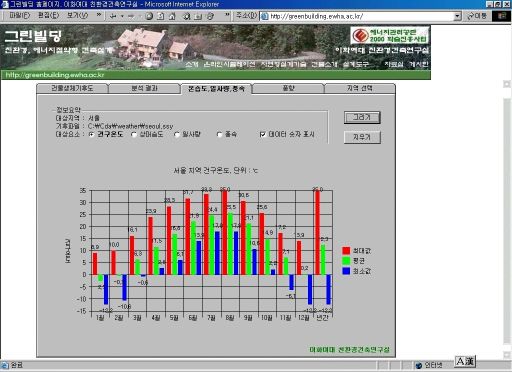Click the browser Back arrow icon
512x372 pixels.
[x=113, y=16]
